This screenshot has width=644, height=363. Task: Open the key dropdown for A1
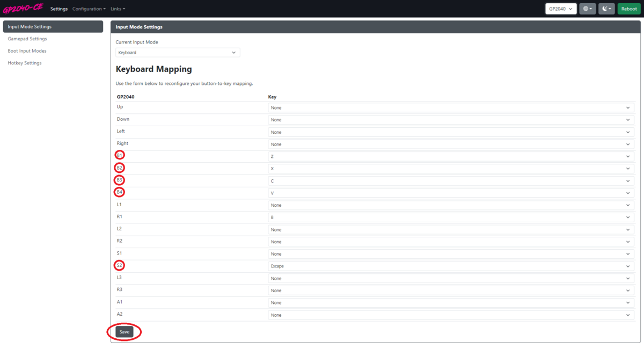(x=451, y=303)
